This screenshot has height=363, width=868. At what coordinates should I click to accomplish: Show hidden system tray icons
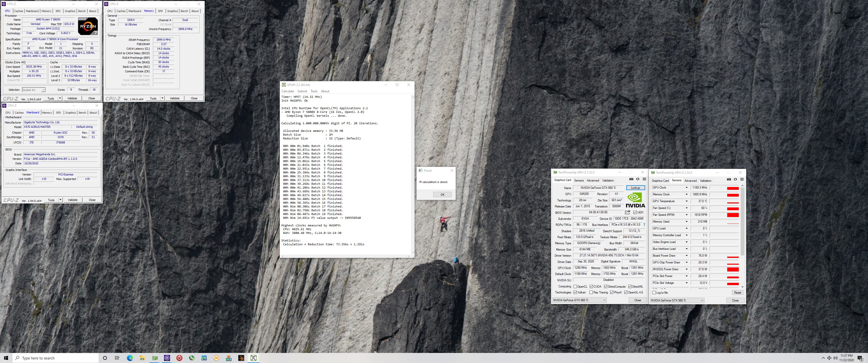coord(823,358)
